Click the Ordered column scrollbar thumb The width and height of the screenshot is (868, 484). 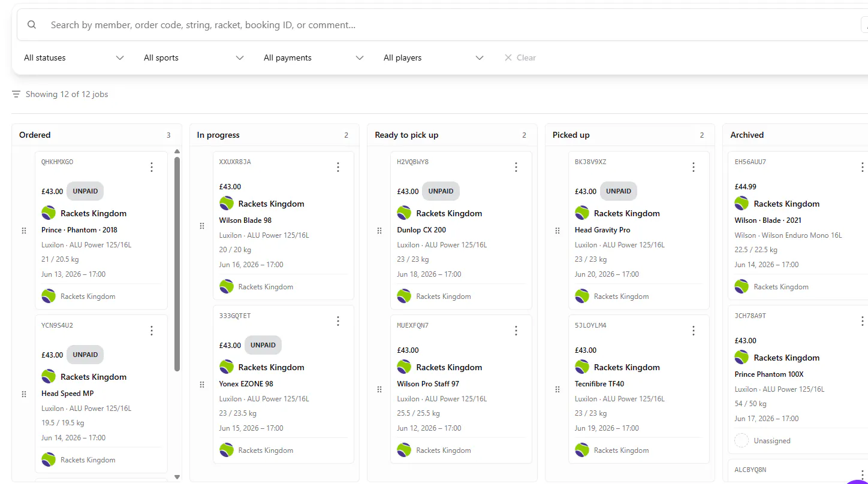177,264
